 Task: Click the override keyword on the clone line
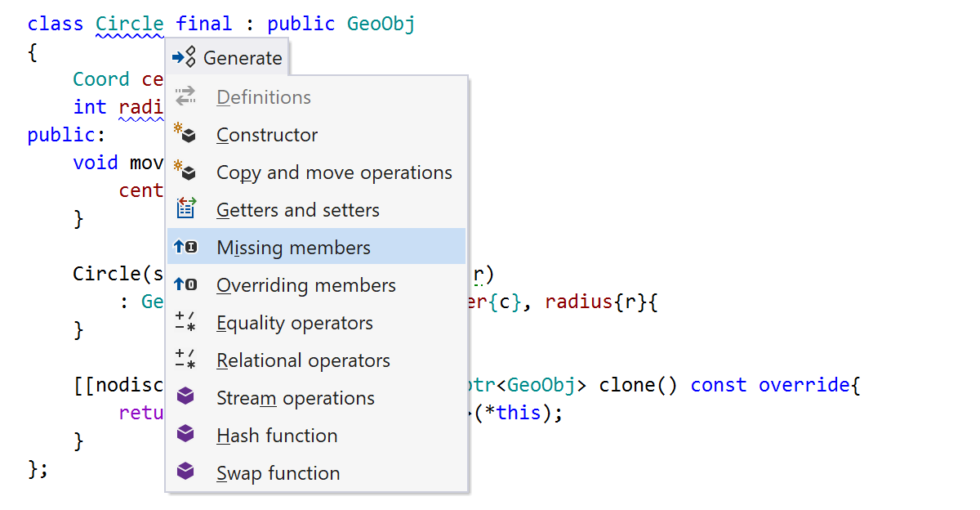pos(804,384)
